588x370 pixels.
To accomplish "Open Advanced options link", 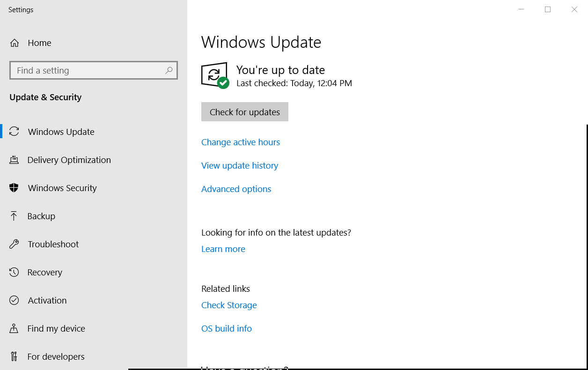I will [x=236, y=189].
